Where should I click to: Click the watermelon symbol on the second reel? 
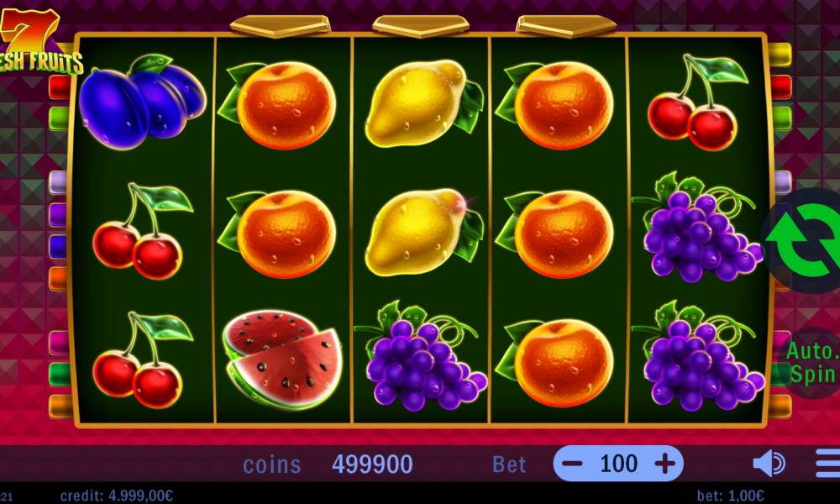click(x=281, y=359)
